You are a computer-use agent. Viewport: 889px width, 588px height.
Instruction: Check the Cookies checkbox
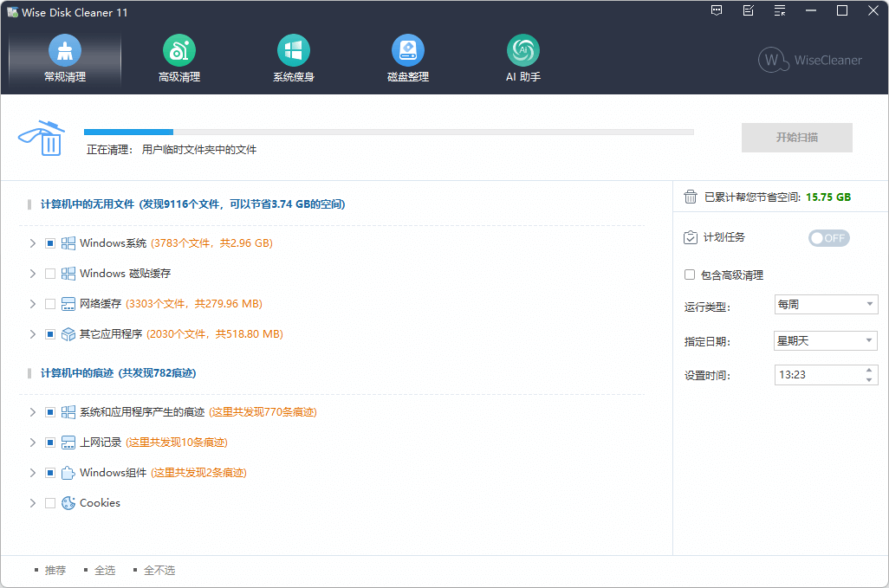click(50, 503)
